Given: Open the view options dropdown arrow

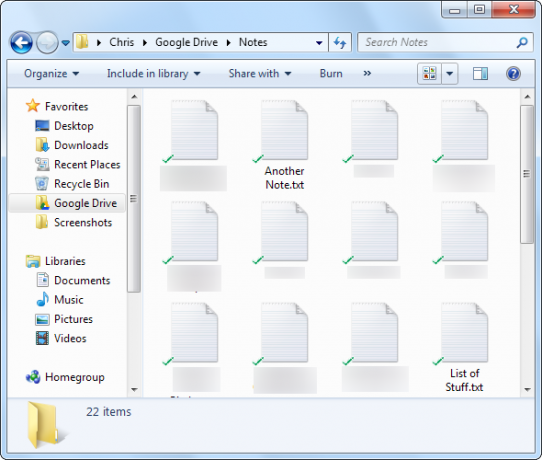Looking at the screenshot, I should [x=450, y=74].
